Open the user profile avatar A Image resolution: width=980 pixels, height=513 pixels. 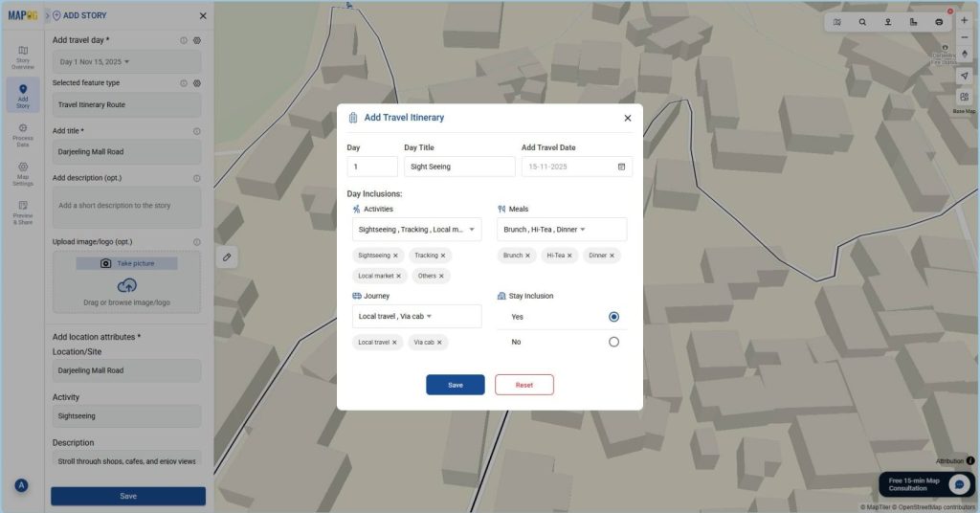21,485
